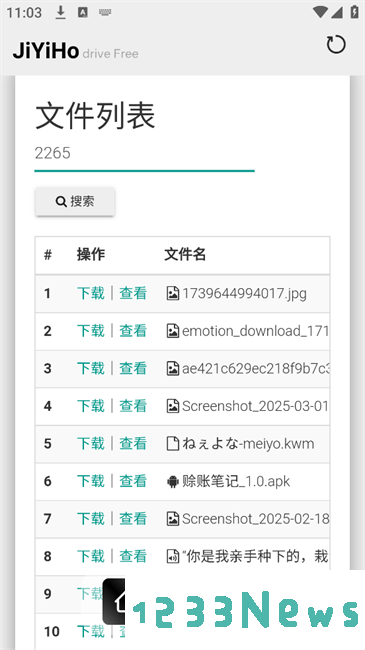The image size is (365, 650).
Task: View file 1739644994017.jpg via 查看 link
Action: (x=133, y=293)
